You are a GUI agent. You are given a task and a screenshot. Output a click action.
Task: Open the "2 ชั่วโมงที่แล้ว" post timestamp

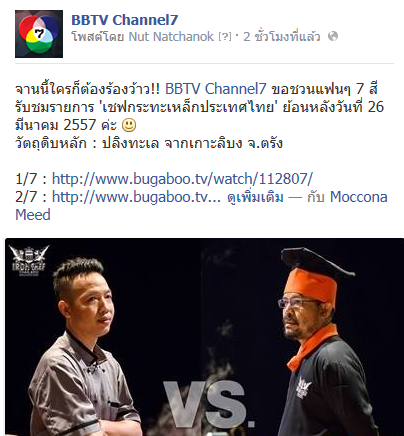pos(282,36)
